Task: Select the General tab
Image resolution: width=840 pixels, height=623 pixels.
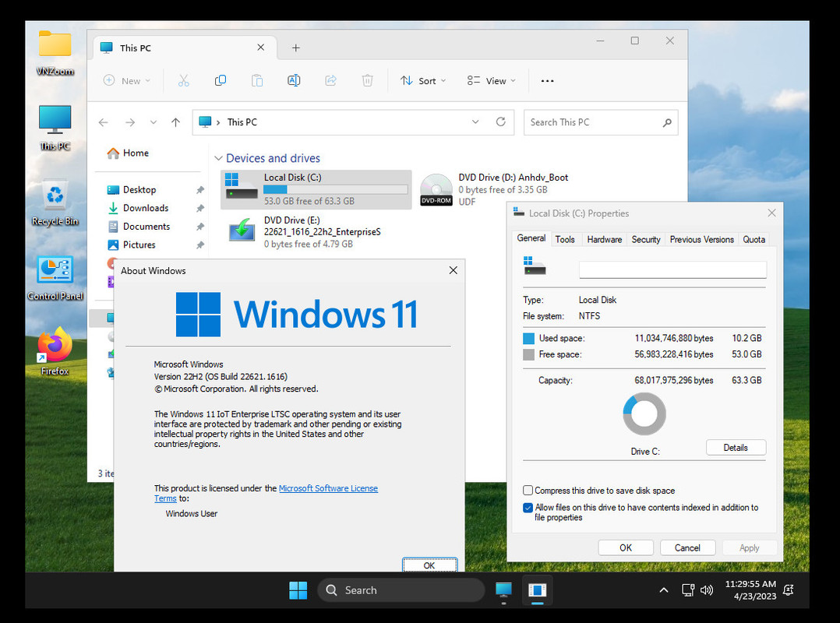Action: coord(531,238)
